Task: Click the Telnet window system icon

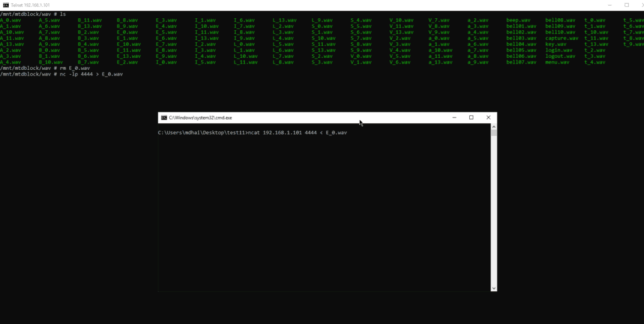Action: (6, 4)
